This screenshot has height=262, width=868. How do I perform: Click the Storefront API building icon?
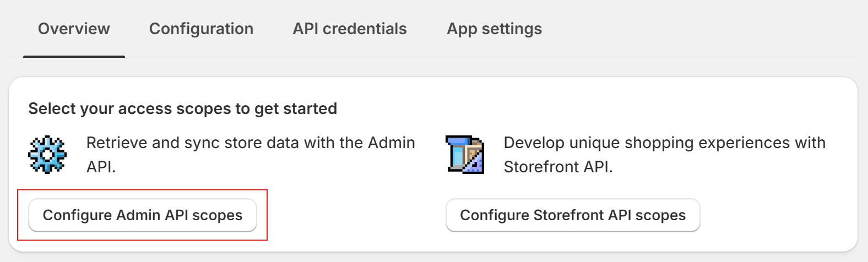(x=465, y=155)
